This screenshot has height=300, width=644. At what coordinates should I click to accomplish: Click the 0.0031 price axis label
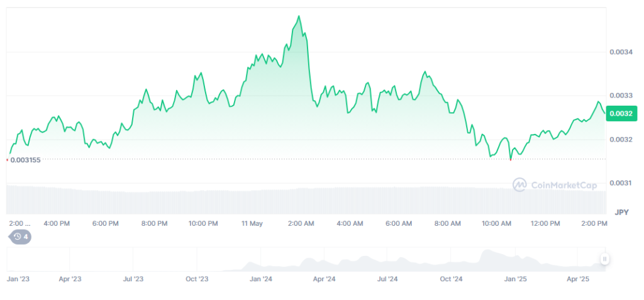[x=621, y=183]
